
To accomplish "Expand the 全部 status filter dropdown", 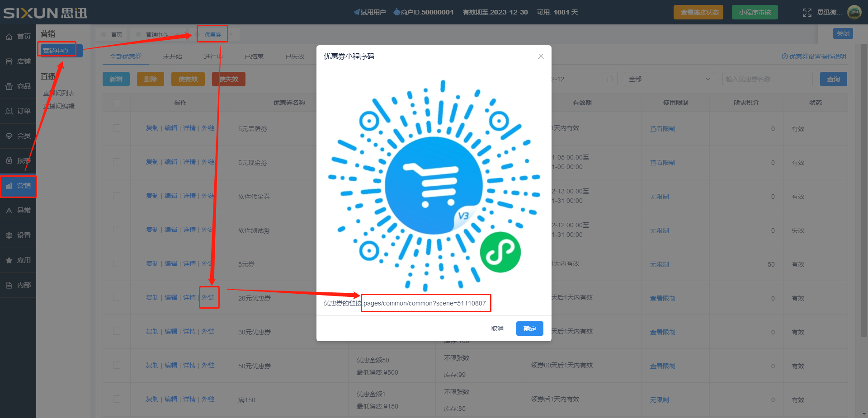I will click(x=670, y=79).
